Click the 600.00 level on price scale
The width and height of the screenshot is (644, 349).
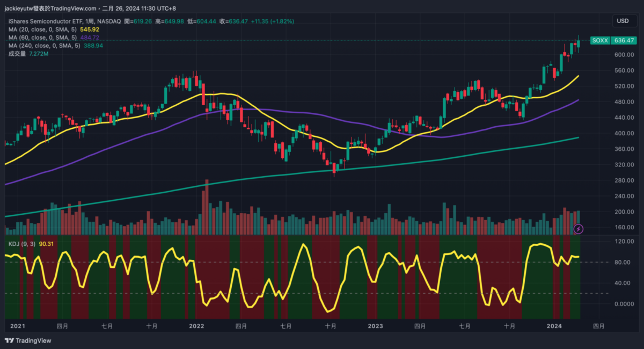tap(611, 55)
